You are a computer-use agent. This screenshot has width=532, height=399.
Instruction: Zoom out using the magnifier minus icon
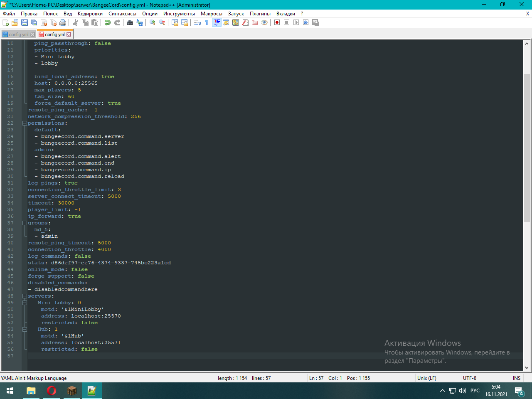tap(162, 22)
